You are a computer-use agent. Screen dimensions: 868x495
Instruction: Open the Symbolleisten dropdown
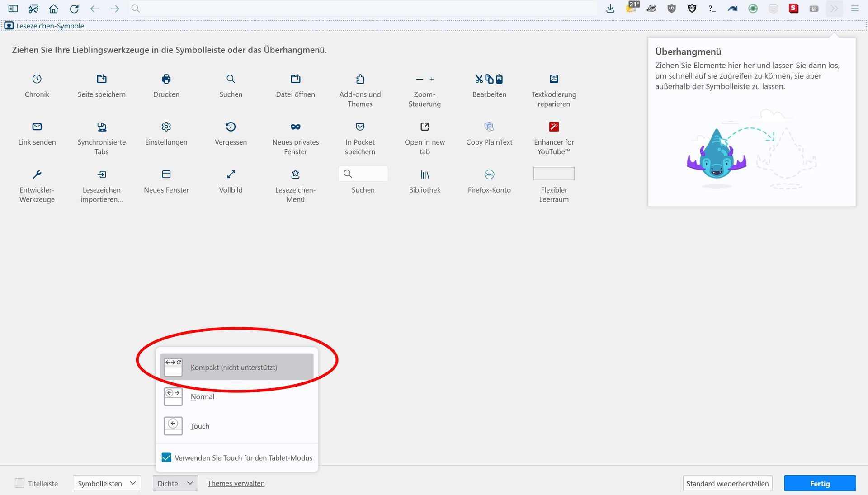(107, 483)
